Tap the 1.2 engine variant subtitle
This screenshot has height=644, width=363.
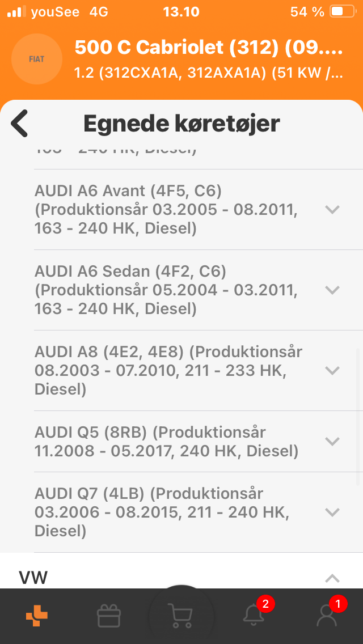[209, 73]
